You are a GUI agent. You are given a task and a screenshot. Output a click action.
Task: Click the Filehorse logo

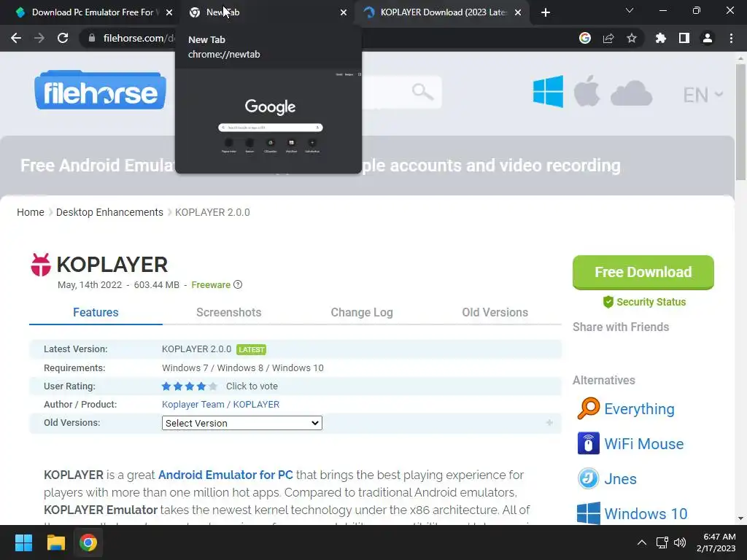pyautogui.click(x=100, y=90)
